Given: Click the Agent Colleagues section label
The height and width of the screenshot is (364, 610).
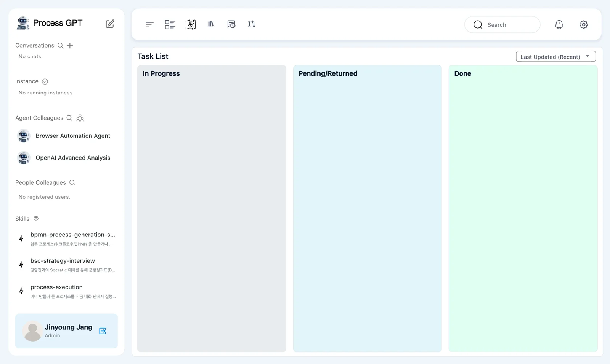Looking at the screenshot, I should tap(39, 118).
